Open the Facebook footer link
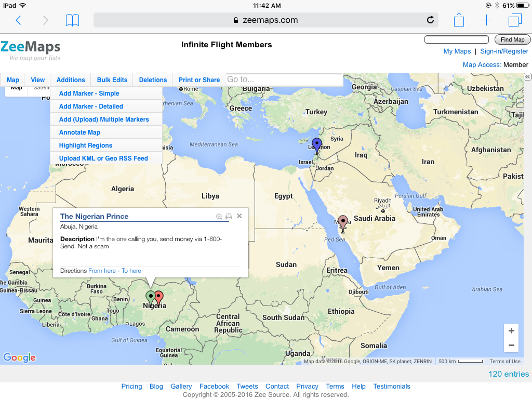 coord(214,386)
